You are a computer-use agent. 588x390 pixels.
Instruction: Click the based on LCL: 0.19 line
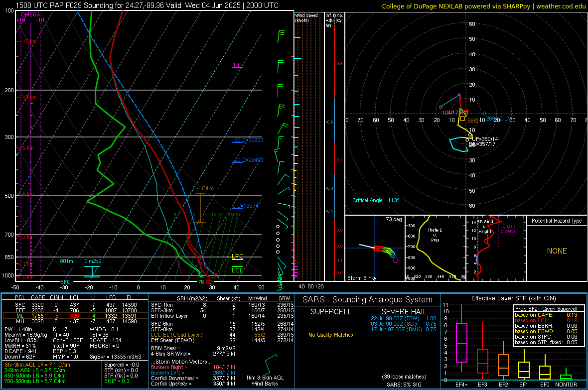click(546, 320)
